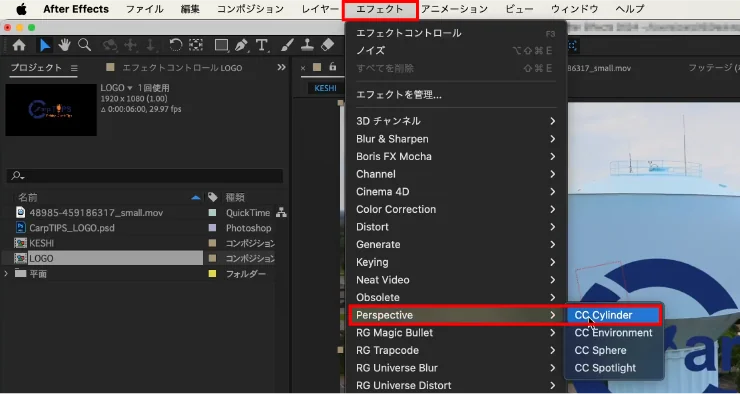The width and height of the screenshot is (740, 394).
Task: Expand the Color Correction submenu
Action: pyautogui.click(x=456, y=210)
